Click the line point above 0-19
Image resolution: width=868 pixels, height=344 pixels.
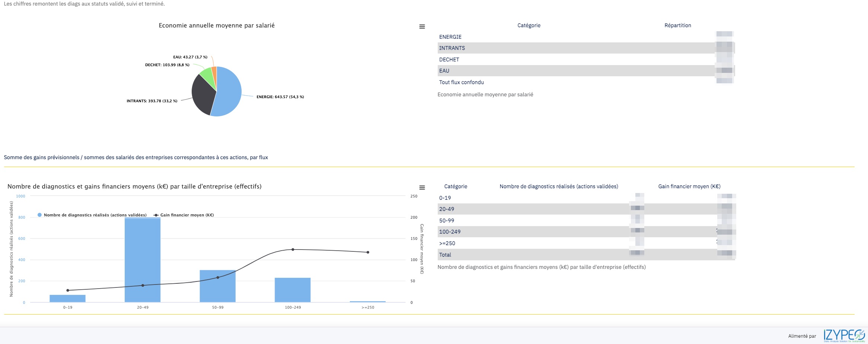(67, 290)
